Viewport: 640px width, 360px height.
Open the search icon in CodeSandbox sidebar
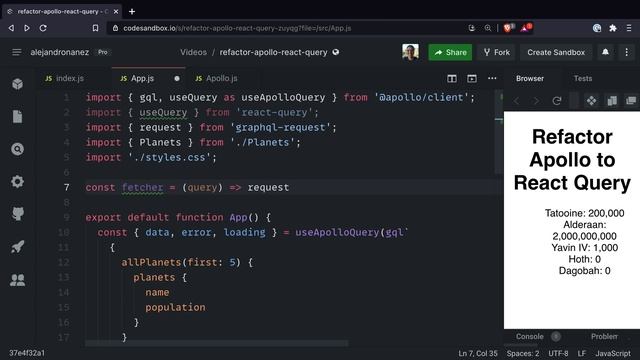click(18, 149)
